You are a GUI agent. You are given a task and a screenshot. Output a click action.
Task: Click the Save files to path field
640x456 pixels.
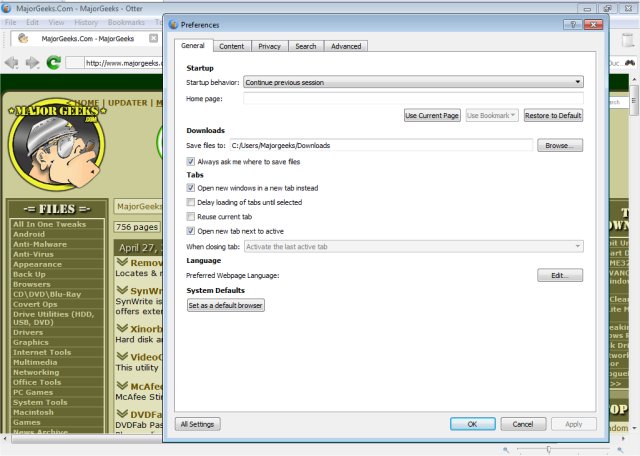pyautogui.click(x=381, y=145)
